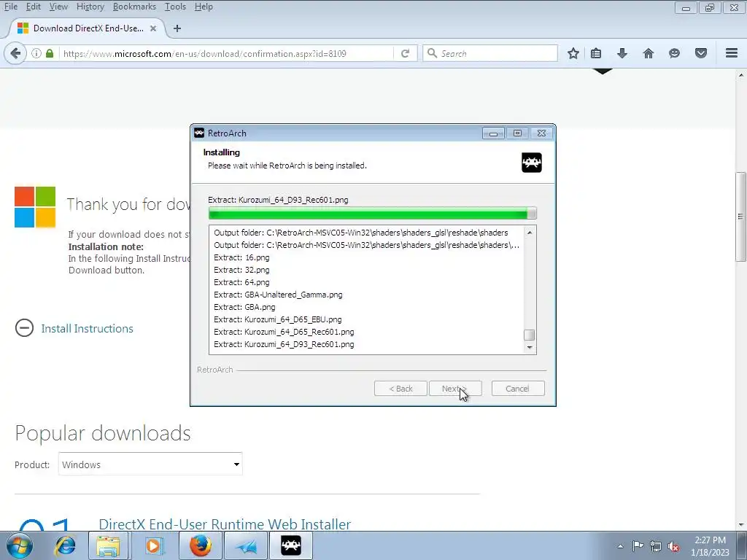Collapse Install Instructions with the minus circle
This screenshot has height=560, width=747.
[24, 327]
